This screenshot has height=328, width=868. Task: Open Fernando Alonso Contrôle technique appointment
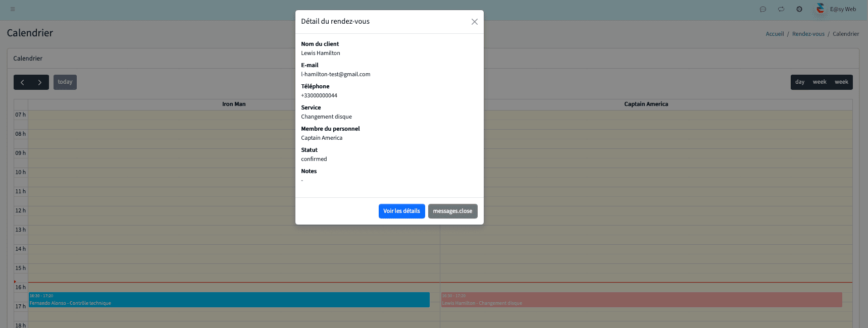(229, 300)
